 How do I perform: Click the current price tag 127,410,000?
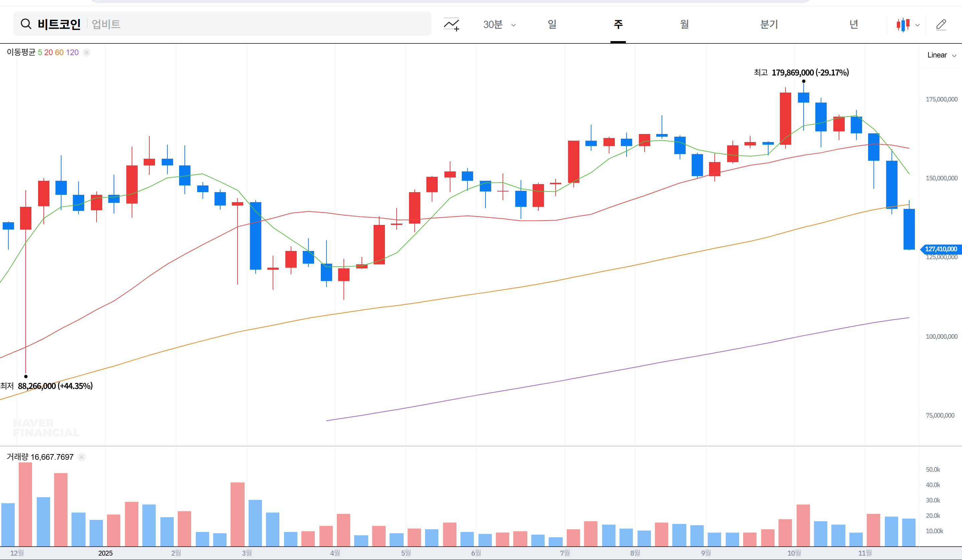click(x=941, y=249)
